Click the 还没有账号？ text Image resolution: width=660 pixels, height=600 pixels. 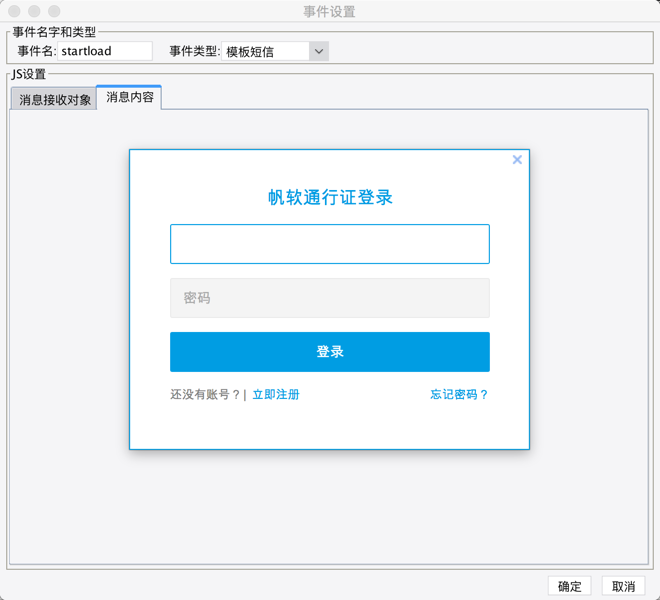(x=205, y=395)
